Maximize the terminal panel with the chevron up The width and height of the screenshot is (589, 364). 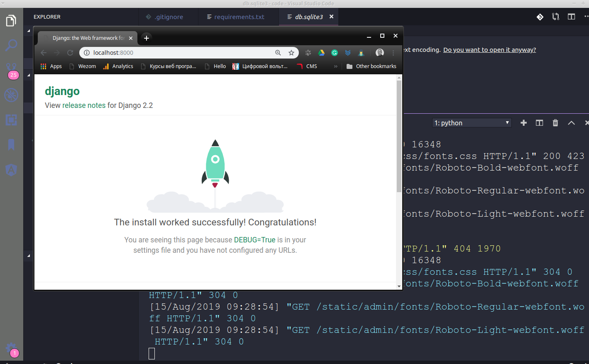pos(572,123)
